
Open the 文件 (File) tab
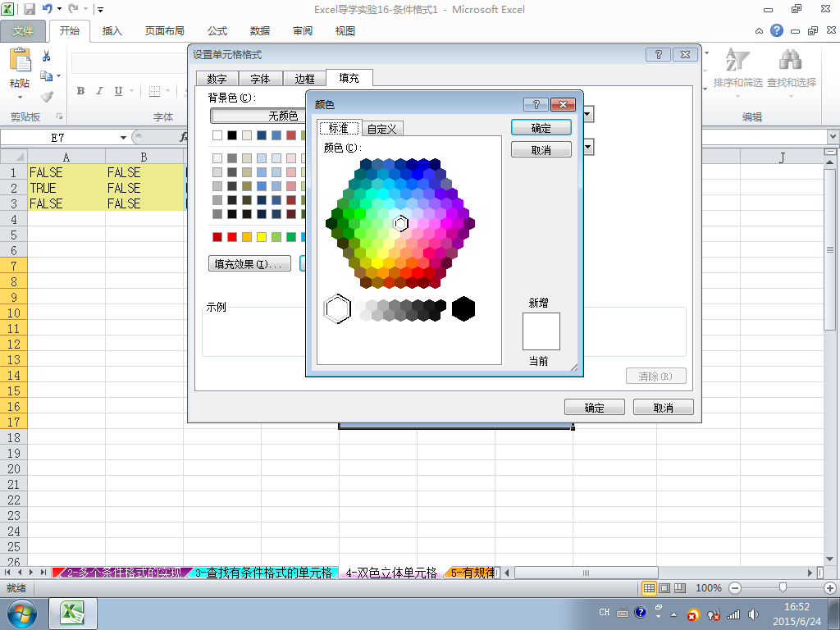click(22, 31)
